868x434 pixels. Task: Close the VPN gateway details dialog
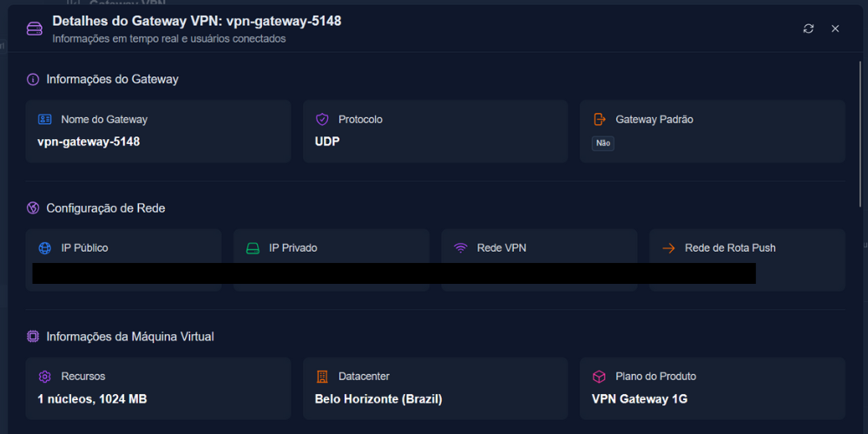(835, 29)
